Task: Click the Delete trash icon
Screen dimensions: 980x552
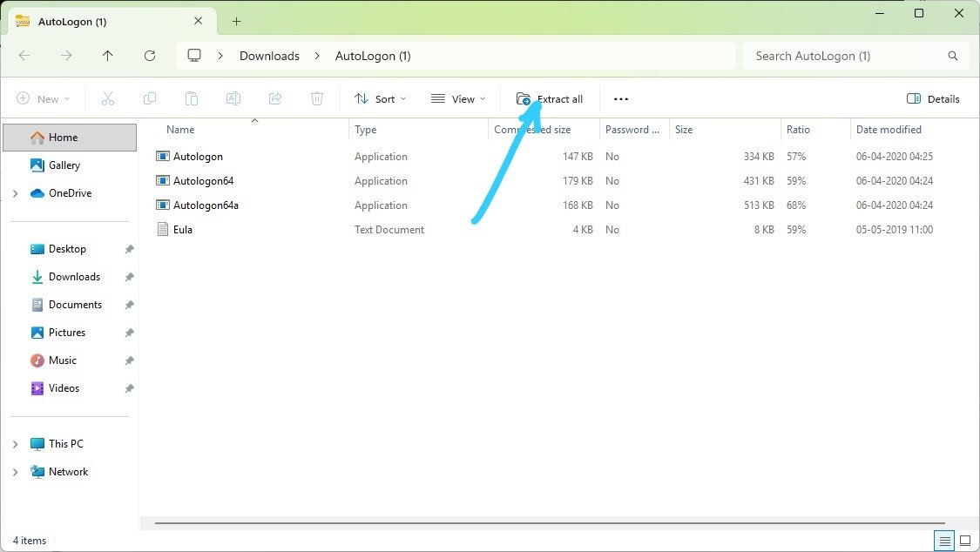Action: pyautogui.click(x=317, y=99)
